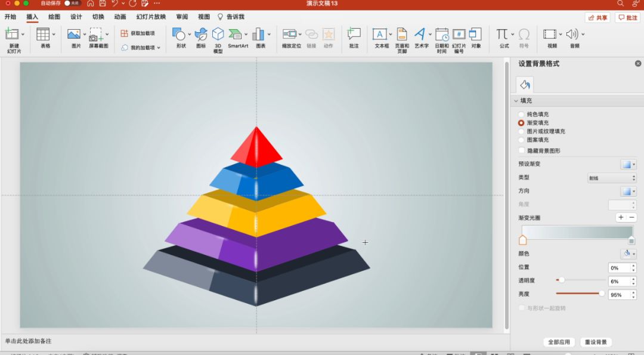
Task: Open the Animations (动画) tab
Action: [x=120, y=17]
